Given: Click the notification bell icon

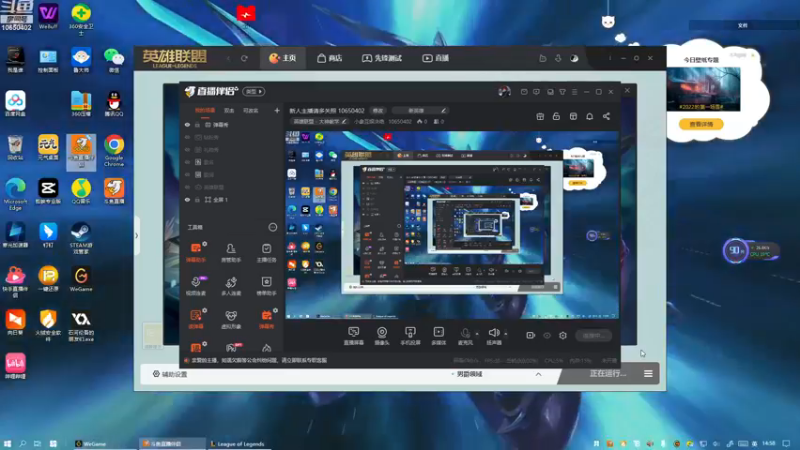Looking at the screenshot, I should [x=589, y=116].
